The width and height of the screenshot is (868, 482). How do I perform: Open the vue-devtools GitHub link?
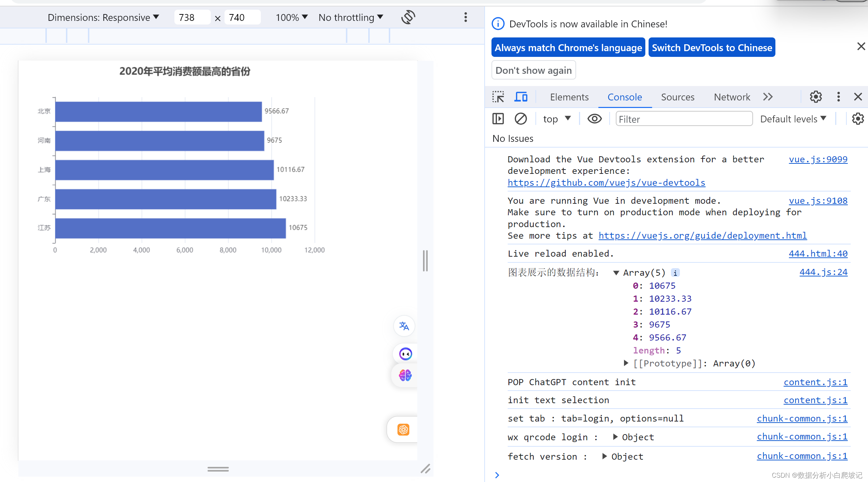(x=606, y=183)
